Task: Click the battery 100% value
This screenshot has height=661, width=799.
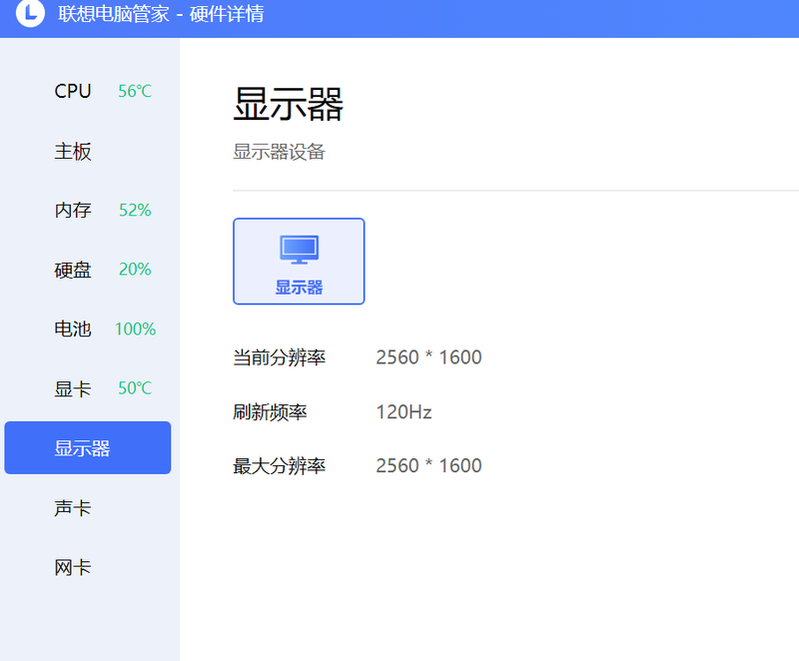Action: tap(135, 329)
